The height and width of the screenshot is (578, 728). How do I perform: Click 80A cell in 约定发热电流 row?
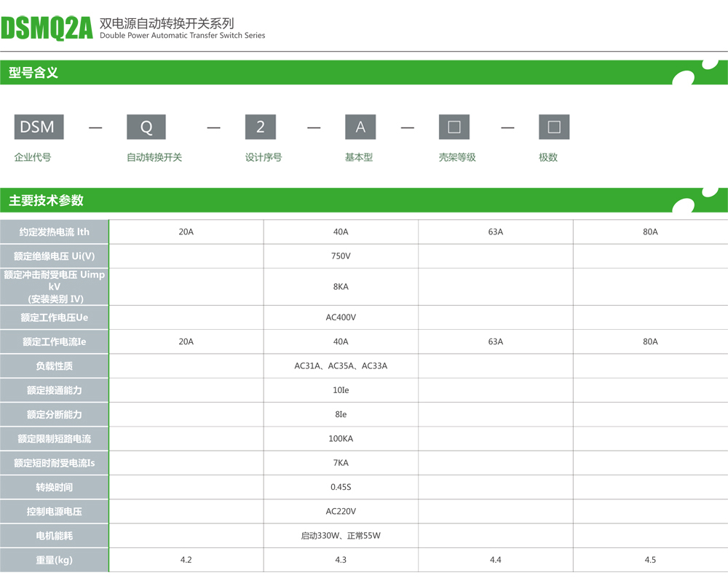[650, 231]
